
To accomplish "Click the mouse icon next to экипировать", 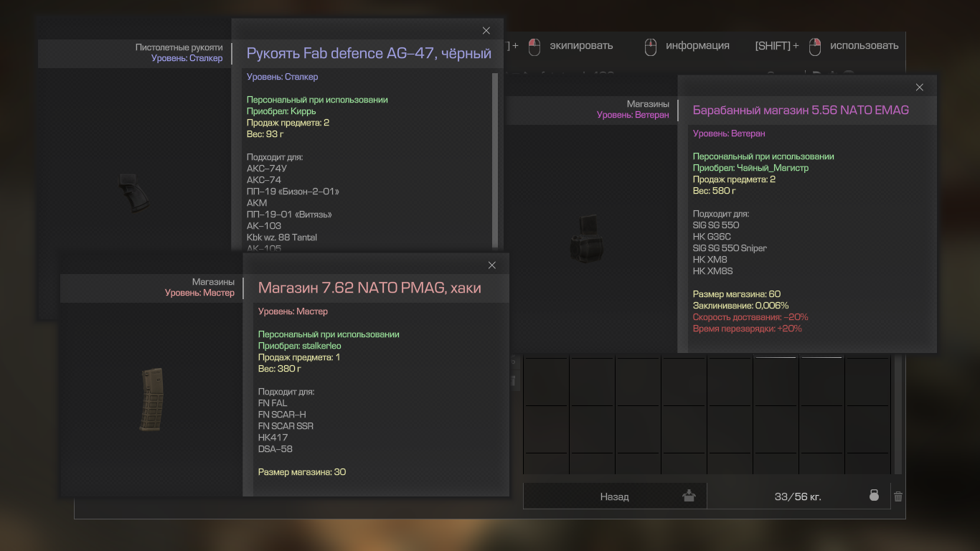I will pos(534,47).
